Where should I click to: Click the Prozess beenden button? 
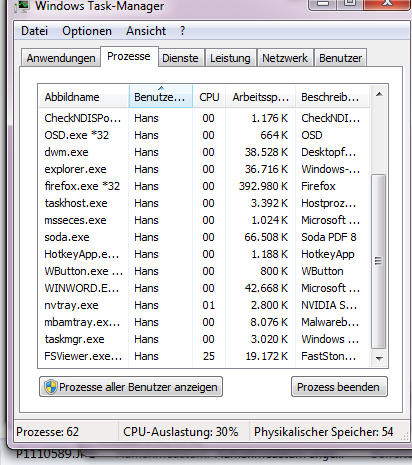pyautogui.click(x=339, y=387)
